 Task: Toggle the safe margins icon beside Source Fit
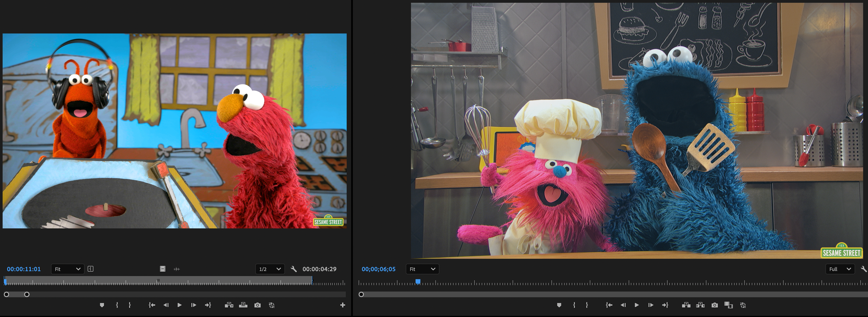point(91,269)
